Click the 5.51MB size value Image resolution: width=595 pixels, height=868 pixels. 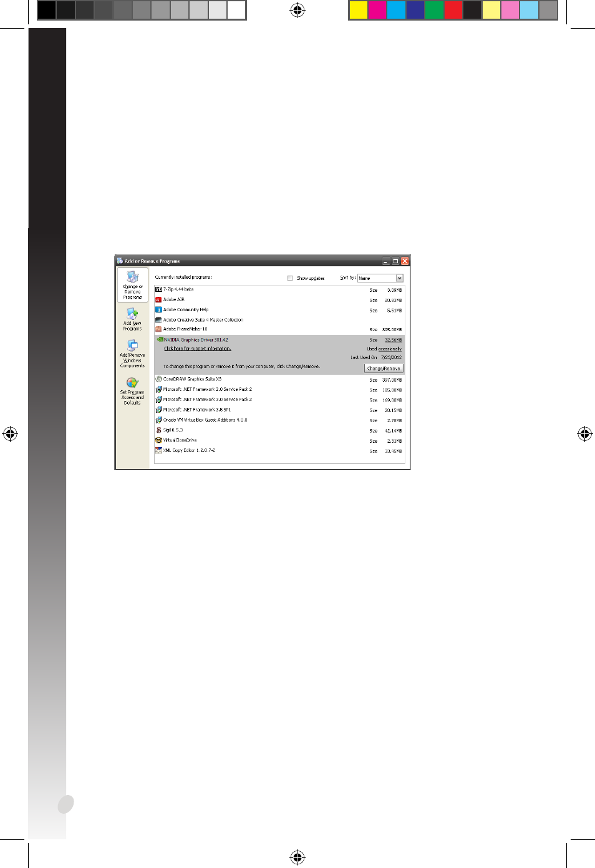pyautogui.click(x=394, y=311)
